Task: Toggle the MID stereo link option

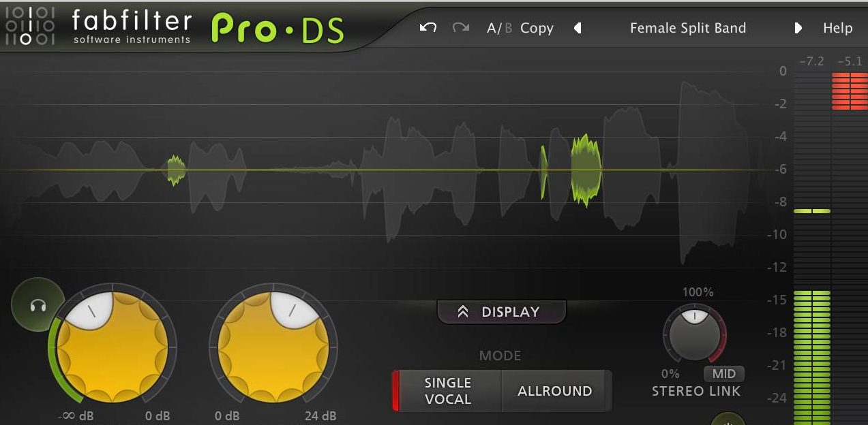Action: pos(723,374)
